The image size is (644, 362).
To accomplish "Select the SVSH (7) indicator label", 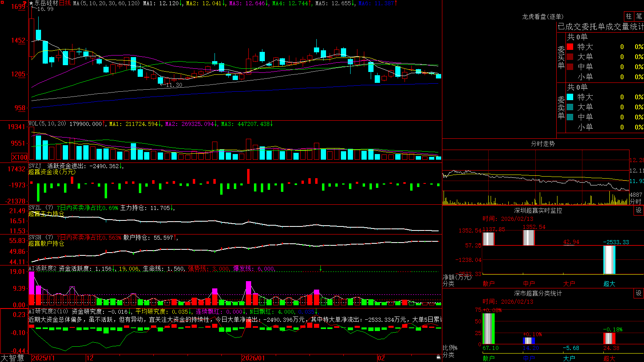I will tap(41, 238).
